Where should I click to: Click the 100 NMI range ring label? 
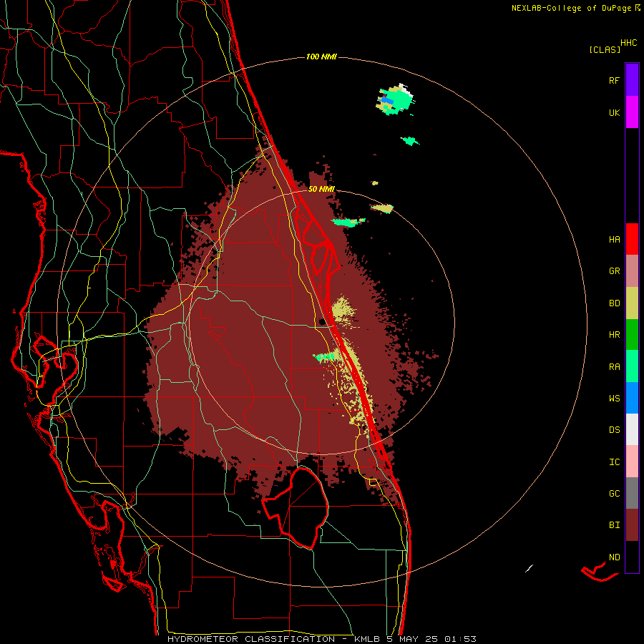321,57
